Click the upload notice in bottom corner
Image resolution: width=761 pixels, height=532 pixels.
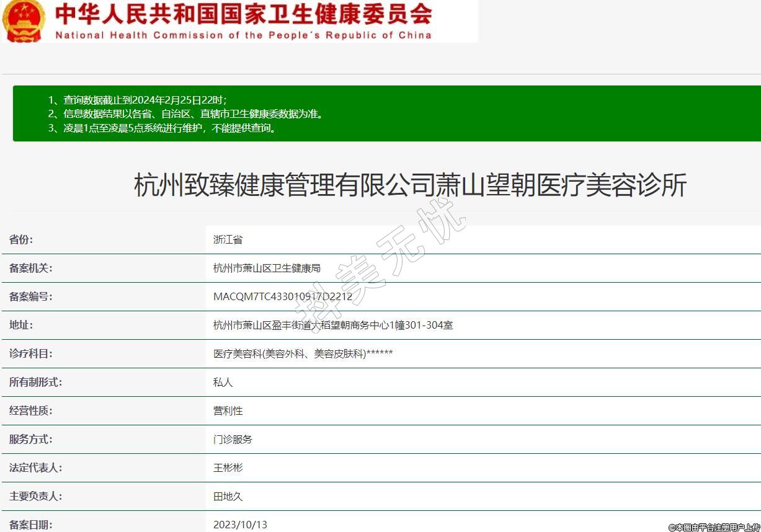714,527
